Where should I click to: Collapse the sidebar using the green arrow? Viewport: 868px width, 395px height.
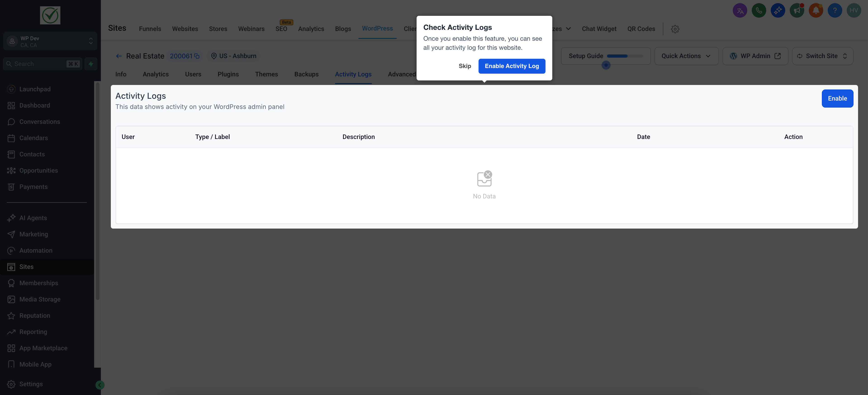point(100,385)
